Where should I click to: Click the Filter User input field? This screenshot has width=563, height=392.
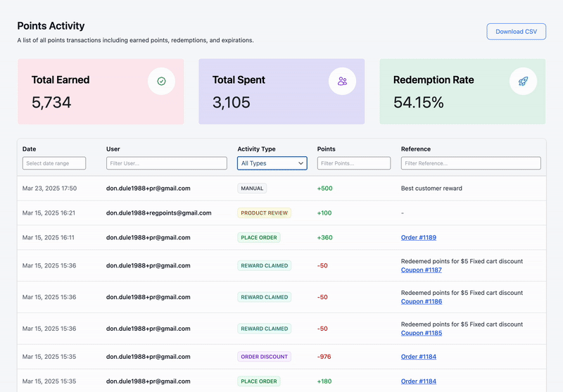[x=166, y=163]
